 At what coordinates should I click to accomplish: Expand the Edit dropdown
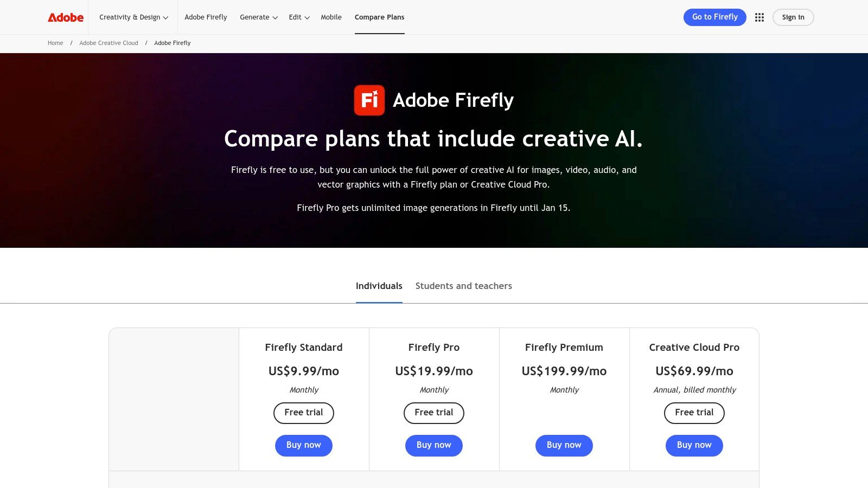click(298, 17)
